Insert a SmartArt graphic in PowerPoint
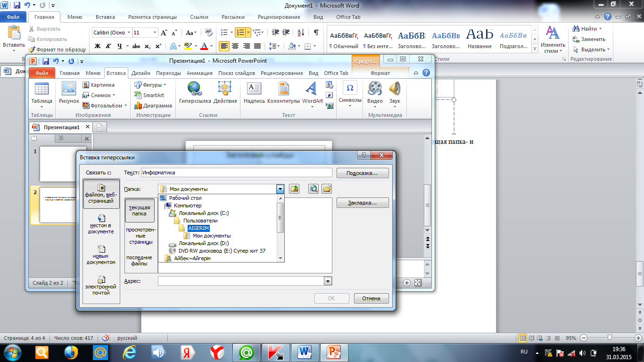The height and width of the screenshot is (362, 644). 149,95
